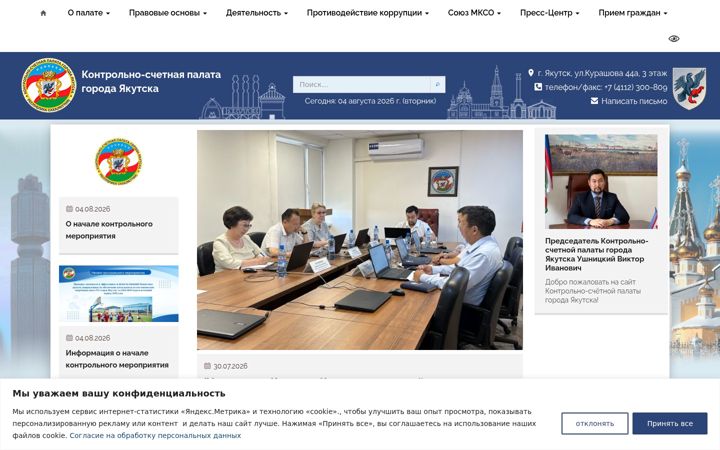
Task: Expand the О палате menu
Action: click(89, 13)
